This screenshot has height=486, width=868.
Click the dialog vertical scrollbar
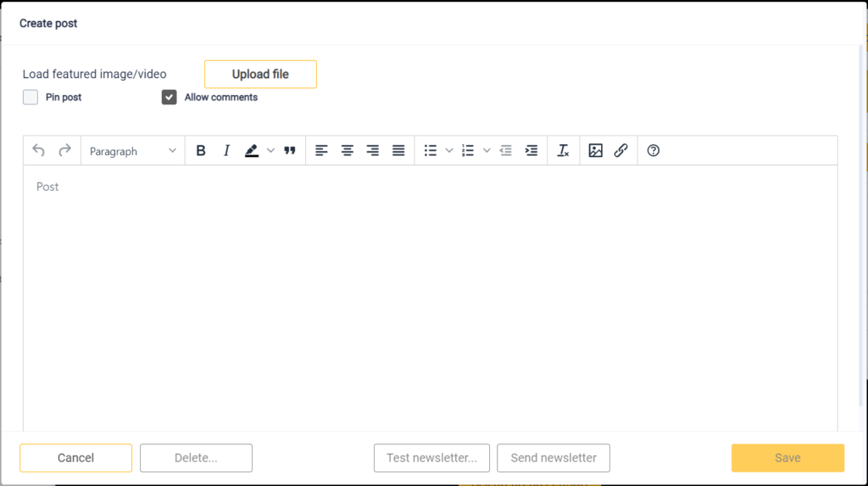[862, 227]
